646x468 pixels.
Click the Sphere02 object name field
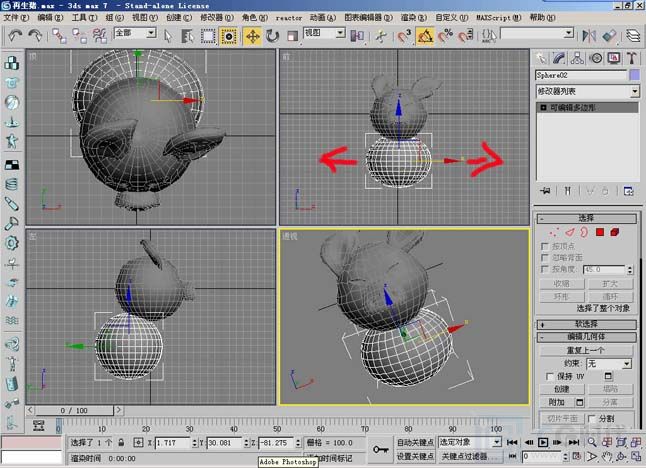point(581,75)
